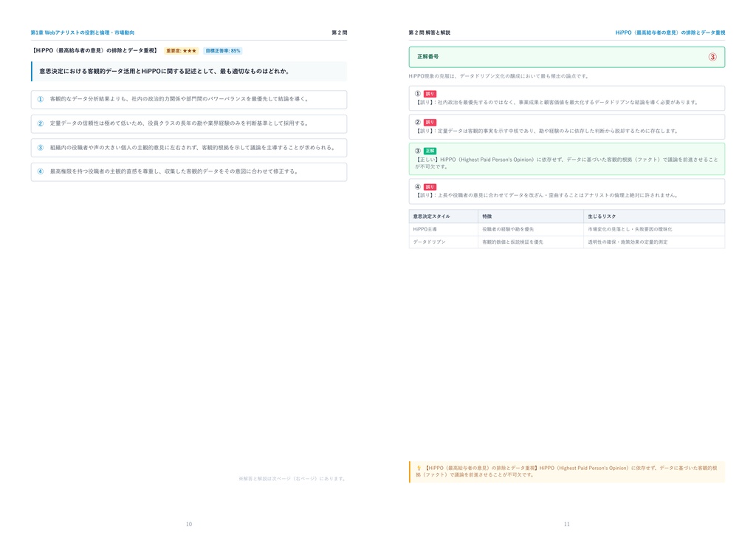The width and height of the screenshot is (756, 535).
Task: Click the circled ③ in the green explanation box
Action: pos(418,151)
